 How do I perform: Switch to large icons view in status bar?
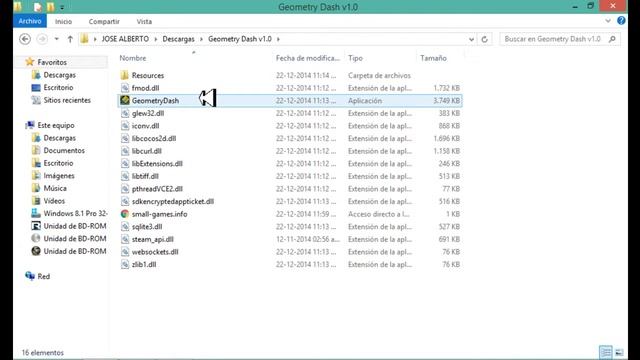click(619, 352)
